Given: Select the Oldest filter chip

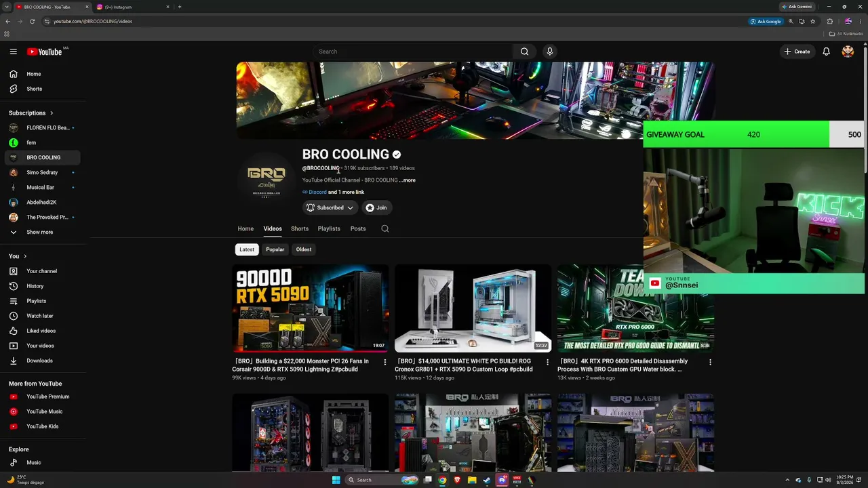Looking at the screenshot, I should [304, 249].
